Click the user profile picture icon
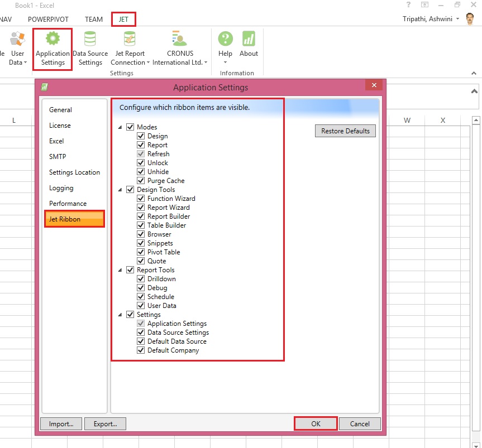Image resolution: width=482 pixels, height=448 pixels. 470,19
